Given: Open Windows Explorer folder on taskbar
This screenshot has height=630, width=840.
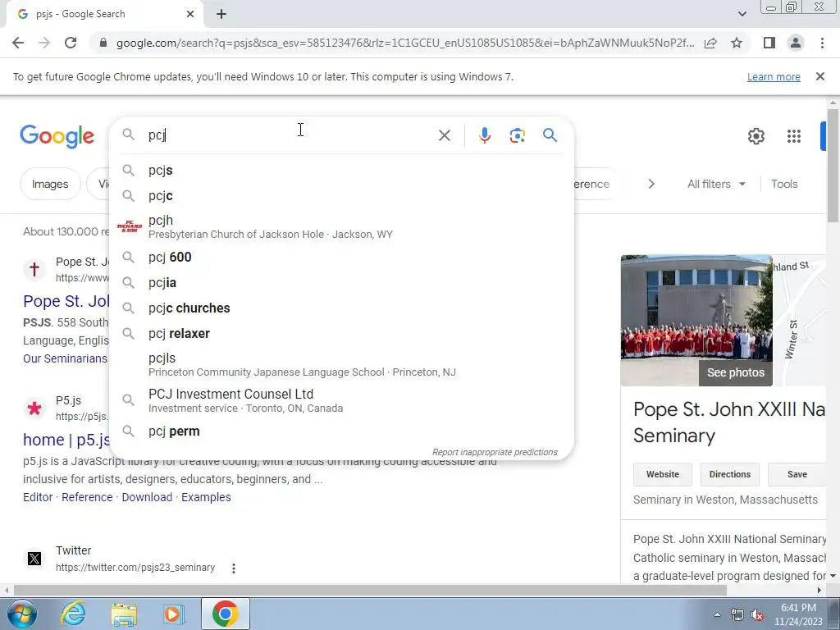Looking at the screenshot, I should click(124, 614).
